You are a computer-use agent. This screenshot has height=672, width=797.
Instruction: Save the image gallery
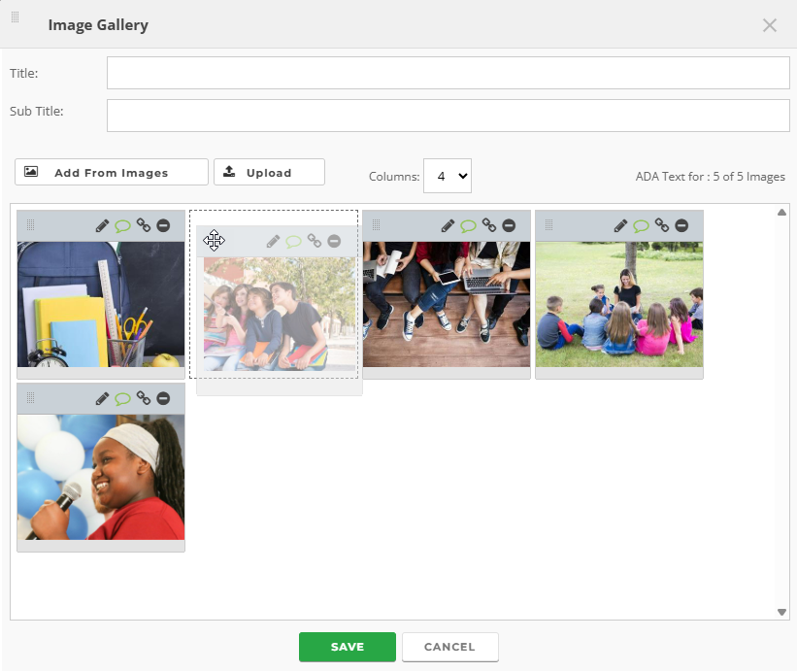click(x=348, y=647)
